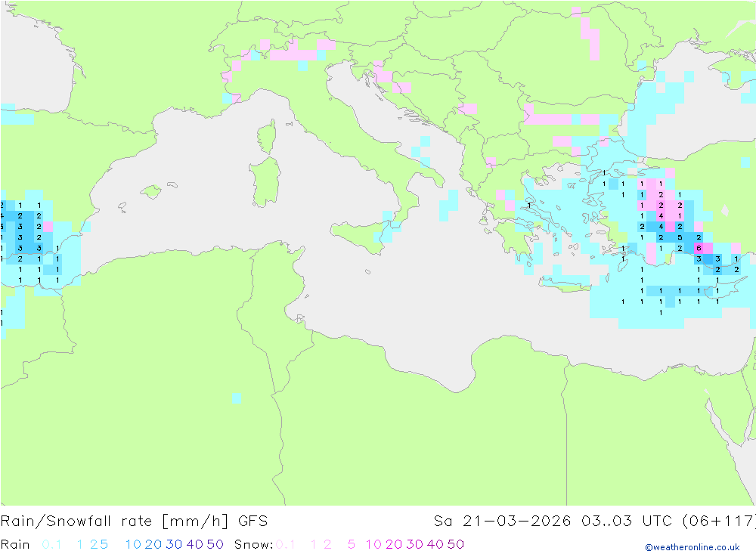The width and height of the screenshot is (756, 554).
Task: Select the rain legend value 40
Action: pos(195,544)
